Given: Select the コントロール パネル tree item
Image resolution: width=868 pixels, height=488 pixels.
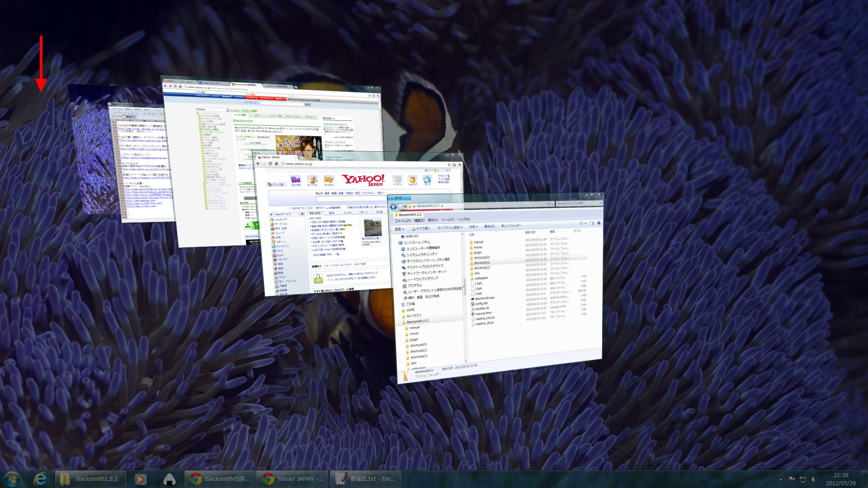Looking at the screenshot, I should tap(416, 243).
